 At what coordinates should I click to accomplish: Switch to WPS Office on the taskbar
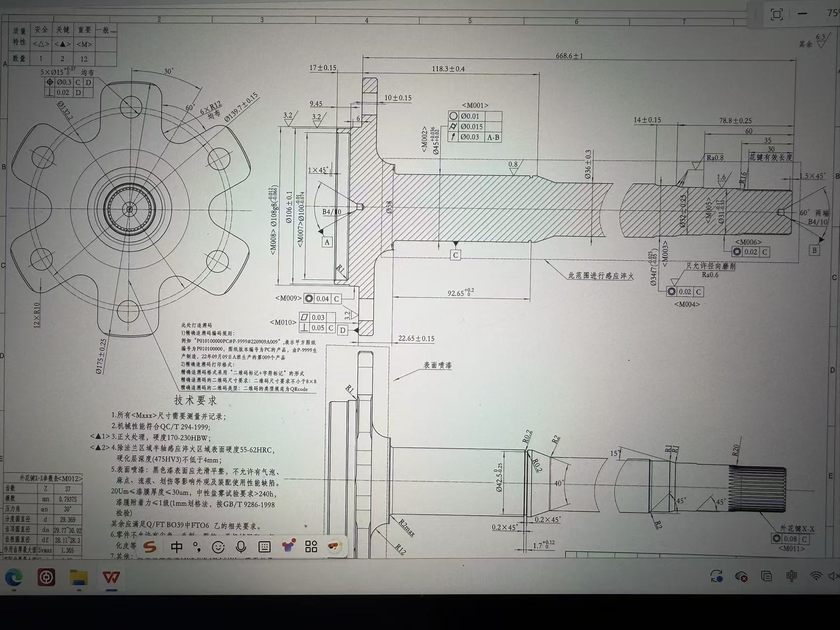111,577
